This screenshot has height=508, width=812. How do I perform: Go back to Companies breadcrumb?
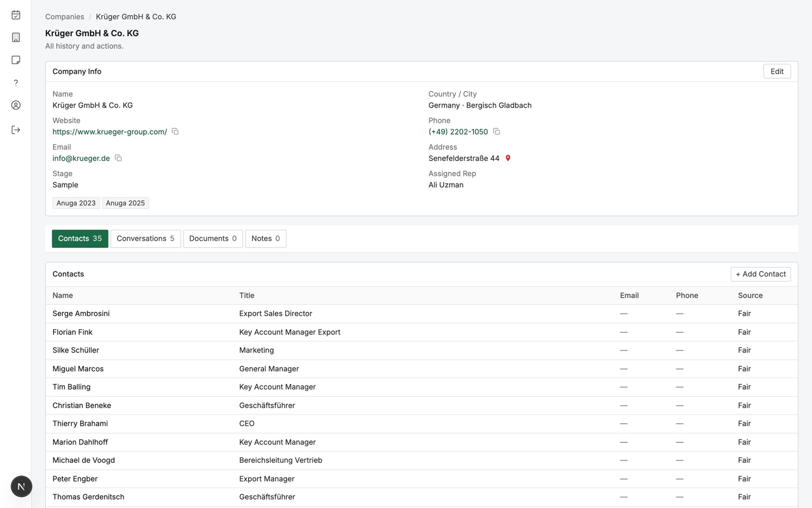tap(64, 17)
